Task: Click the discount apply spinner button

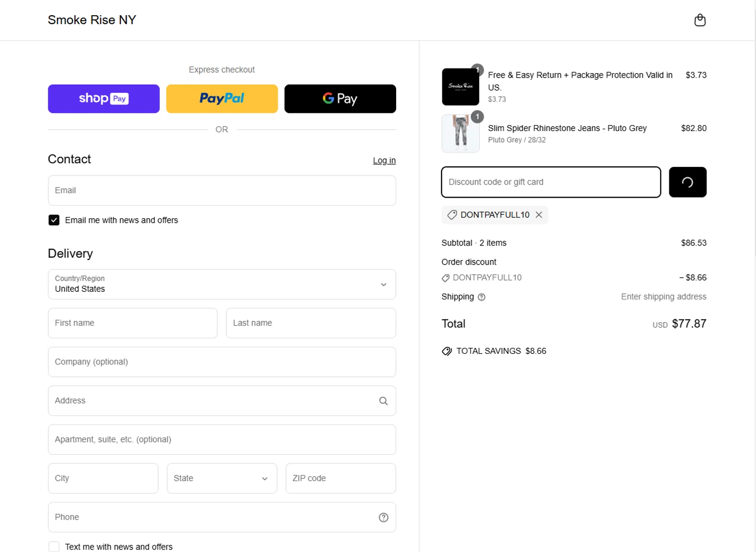Action: coord(687,182)
